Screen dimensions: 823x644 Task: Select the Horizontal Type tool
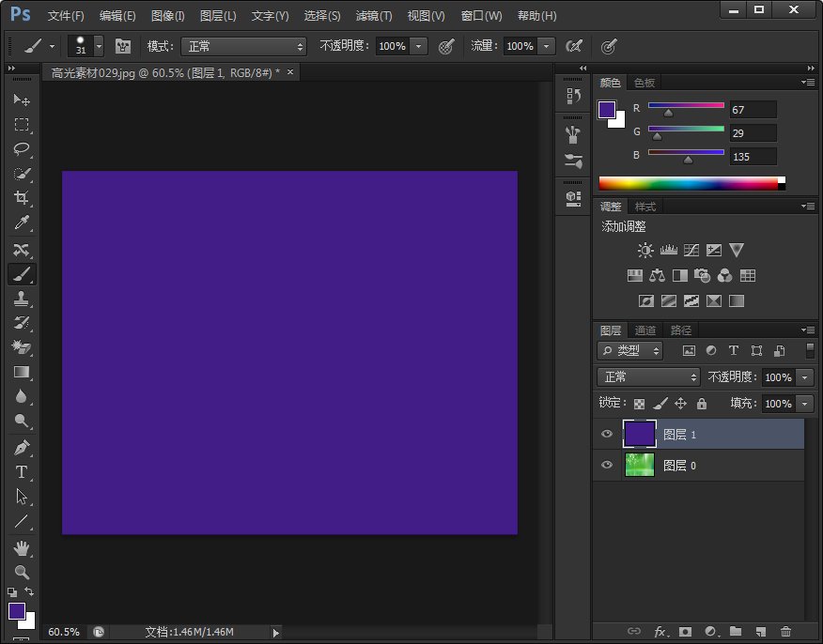click(22, 472)
